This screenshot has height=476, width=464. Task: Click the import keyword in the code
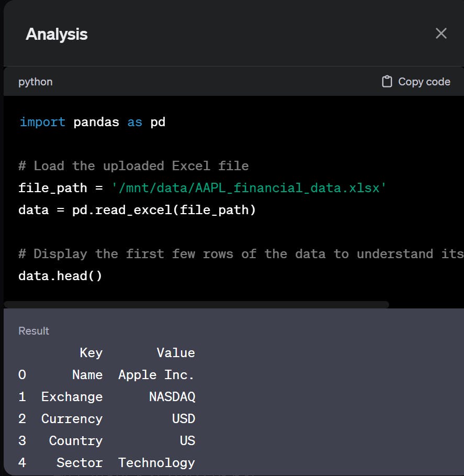[x=42, y=122]
